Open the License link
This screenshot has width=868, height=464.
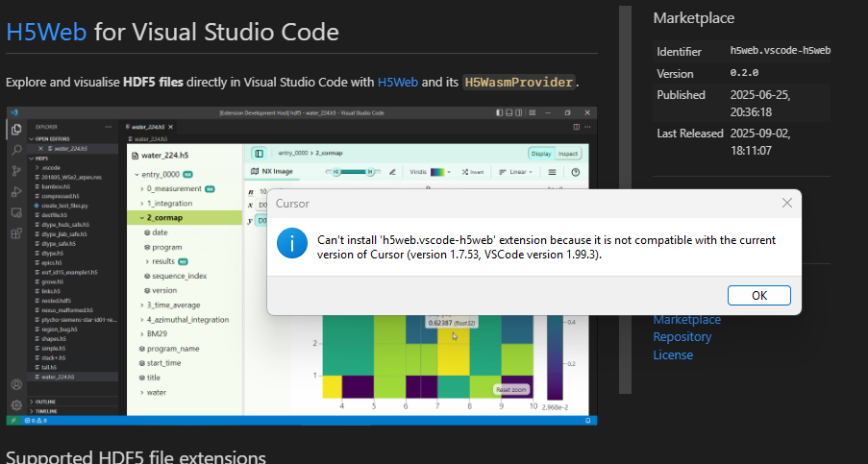(673, 355)
